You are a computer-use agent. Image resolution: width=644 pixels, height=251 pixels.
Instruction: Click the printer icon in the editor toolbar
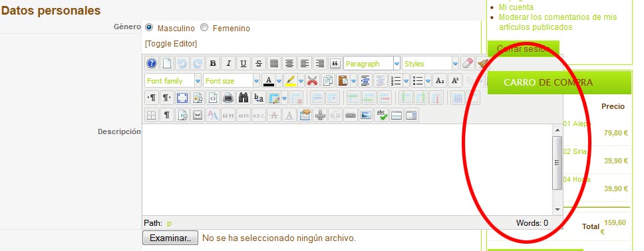[228, 98]
